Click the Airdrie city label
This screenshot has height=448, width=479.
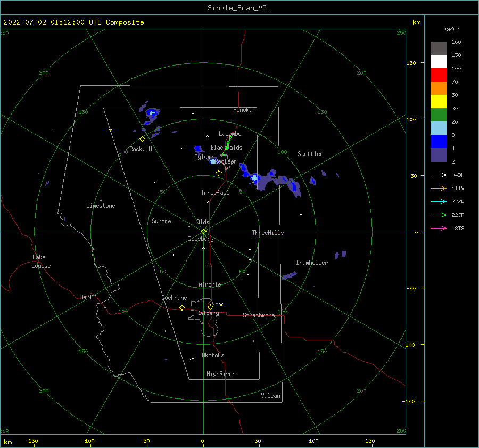[210, 284]
